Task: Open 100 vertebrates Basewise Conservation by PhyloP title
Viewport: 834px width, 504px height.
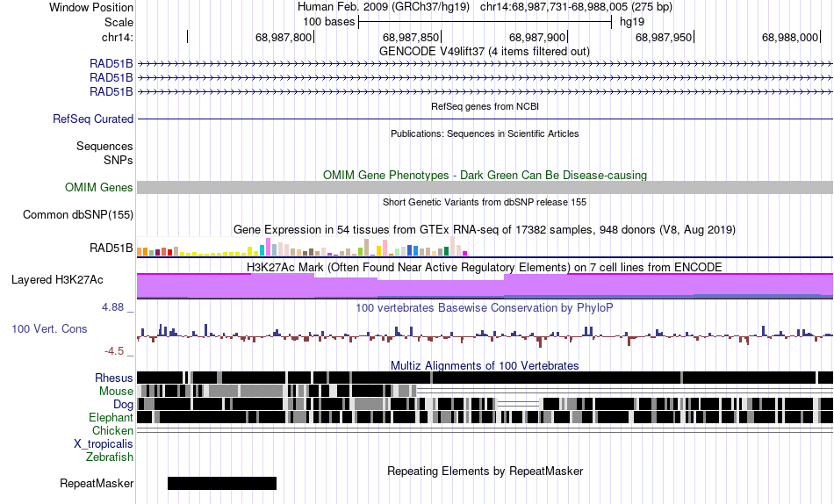Action: tap(485, 307)
